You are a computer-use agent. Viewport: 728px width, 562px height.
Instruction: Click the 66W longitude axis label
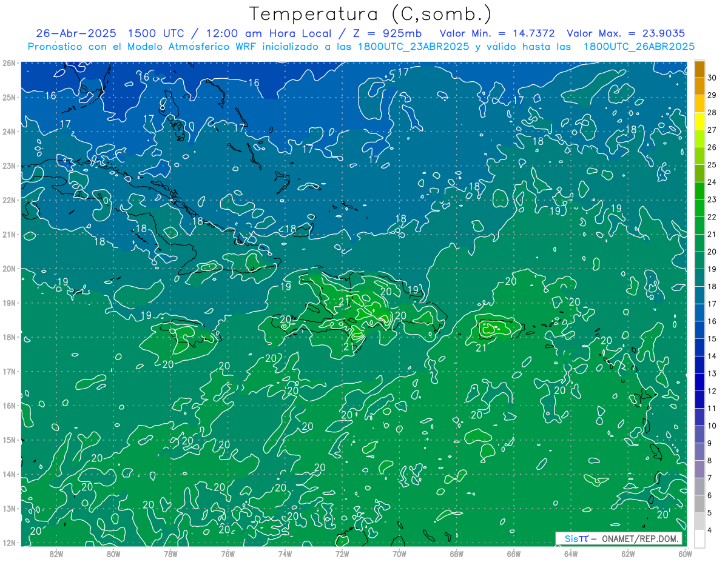click(x=514, y=554)
